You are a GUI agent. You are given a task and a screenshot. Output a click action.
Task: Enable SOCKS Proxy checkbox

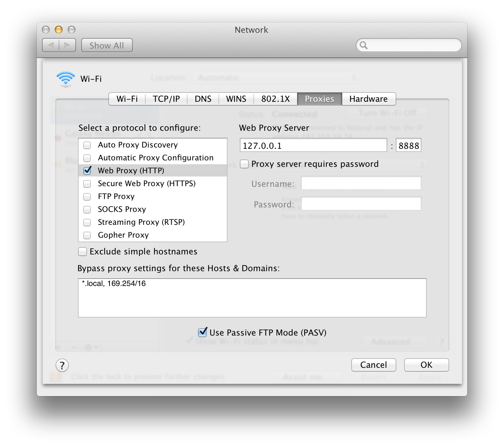(87, 210)
